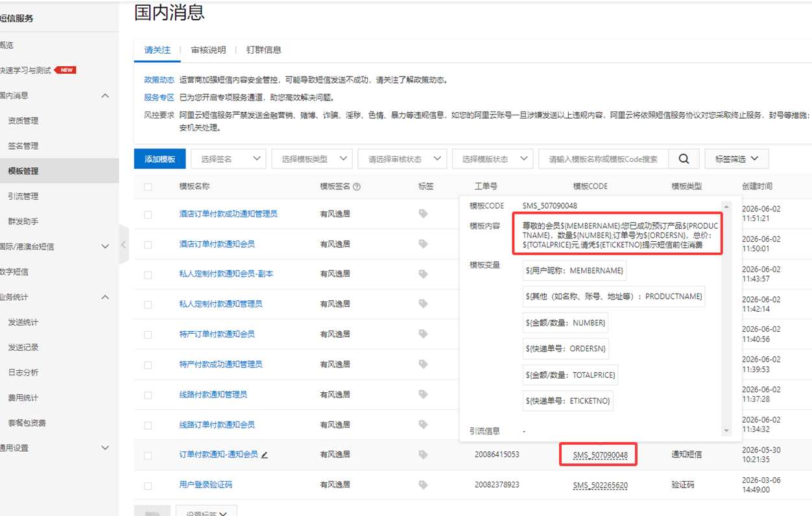812x516 pixels.
Task: Click the popup scrollbar up arrow
Action: (x=726, y=207)
